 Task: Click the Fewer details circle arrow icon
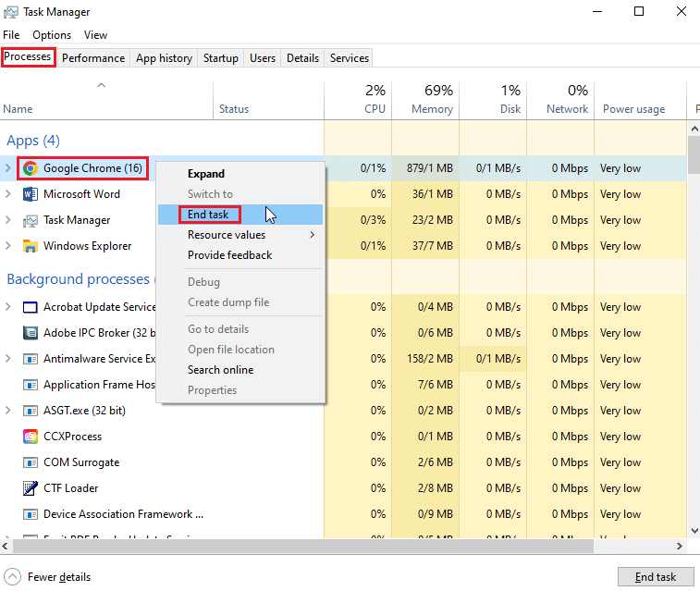tap(13, 577)
